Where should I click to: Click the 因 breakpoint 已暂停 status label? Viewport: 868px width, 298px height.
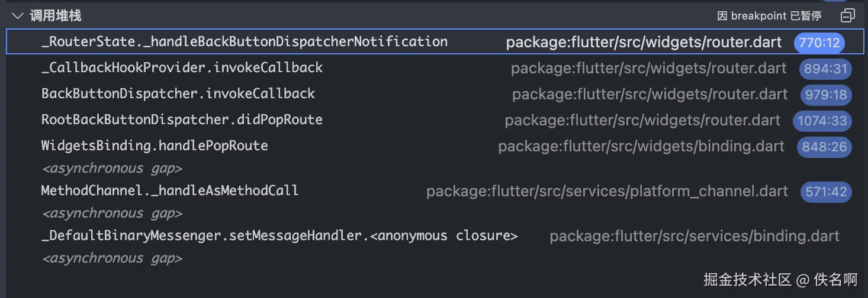[769, 15]
